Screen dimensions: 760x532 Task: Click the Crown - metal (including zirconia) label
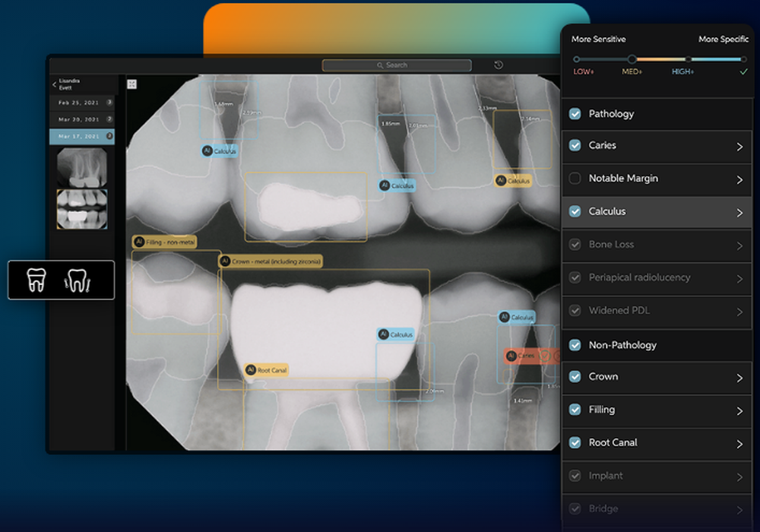click(271, 261)
